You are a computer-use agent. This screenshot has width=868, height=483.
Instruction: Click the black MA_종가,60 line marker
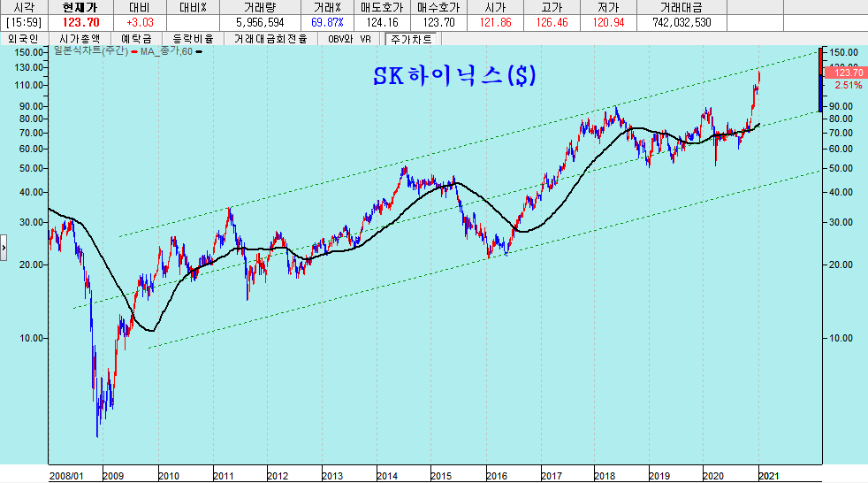(x=199, y=51)
